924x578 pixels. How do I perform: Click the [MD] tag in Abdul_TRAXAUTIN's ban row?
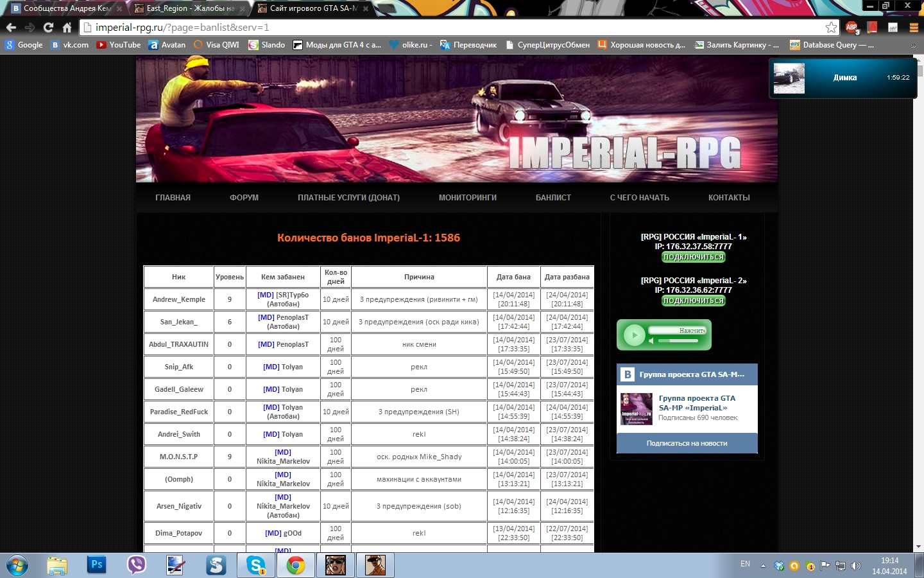click(x=266, y=344)
